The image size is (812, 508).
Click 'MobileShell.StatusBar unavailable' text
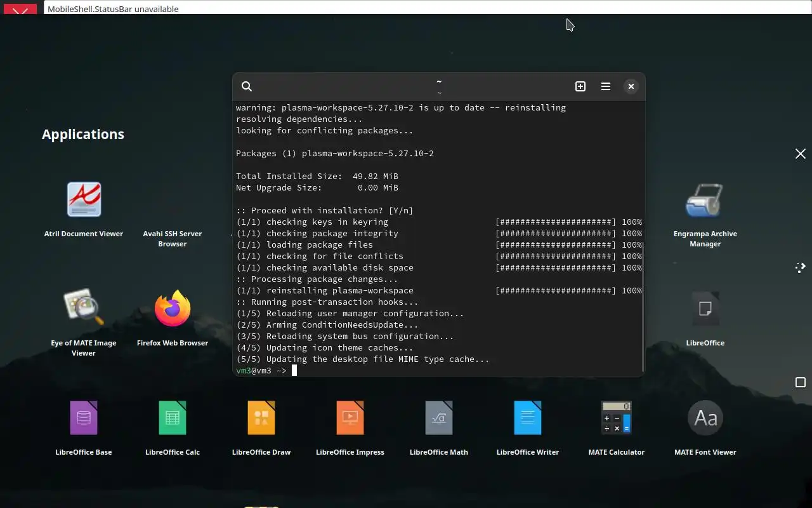coord(113,9)
